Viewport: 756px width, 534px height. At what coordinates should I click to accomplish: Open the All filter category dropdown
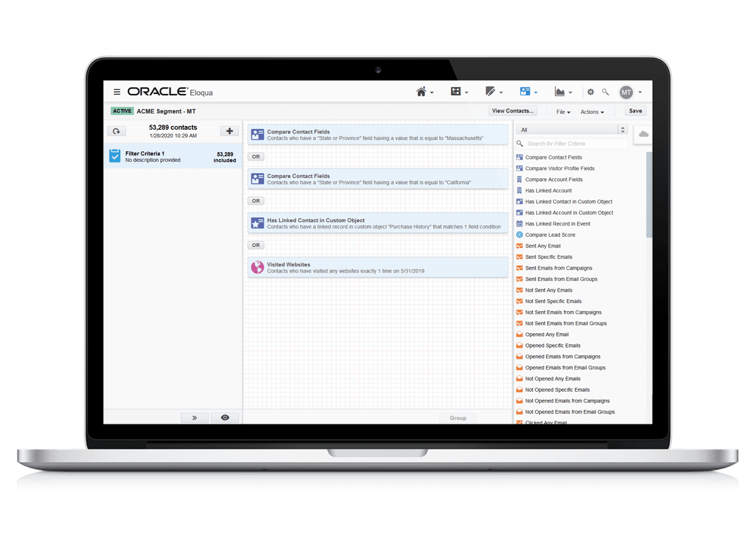(571, 130)
